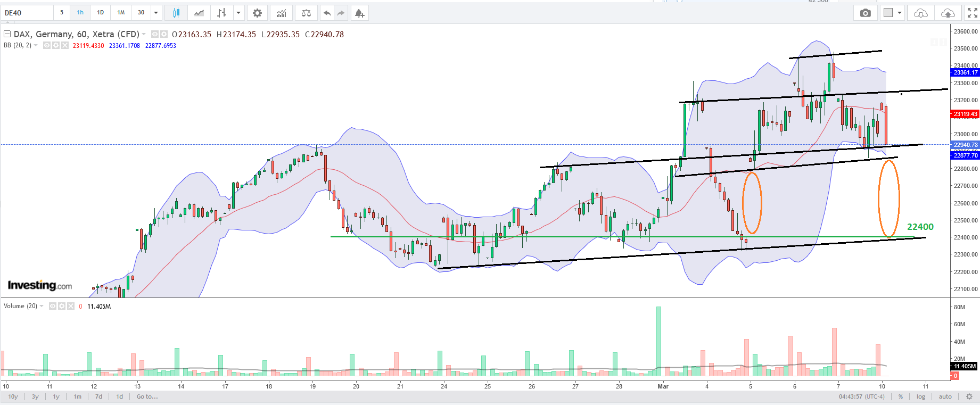Click the close value C22940.78

324,34
